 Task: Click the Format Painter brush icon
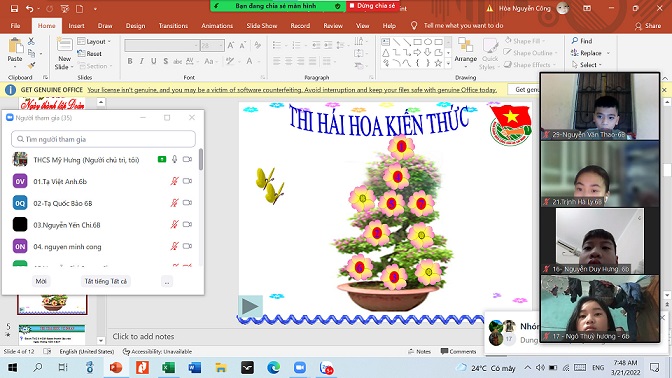click(x=31, y=65)
